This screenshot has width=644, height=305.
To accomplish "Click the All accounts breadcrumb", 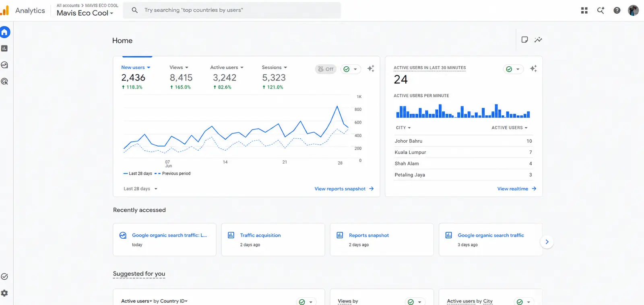I will pyautogui.click(x=68, y=6).
